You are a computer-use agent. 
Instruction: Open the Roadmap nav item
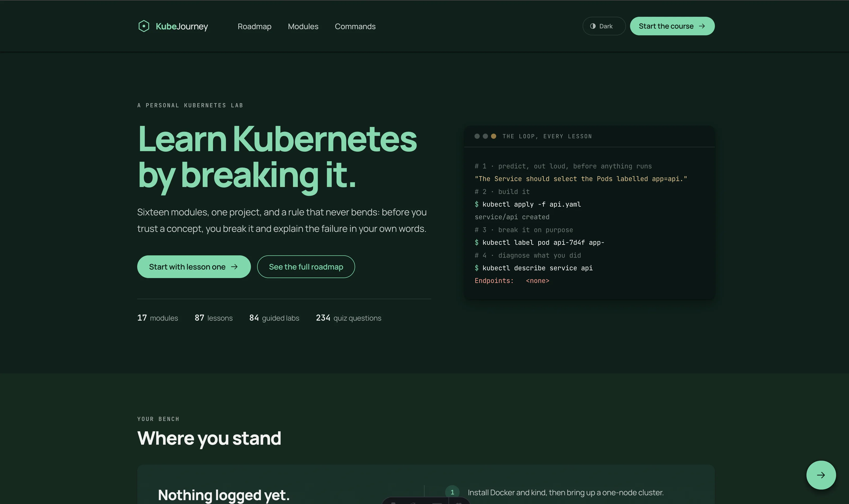[254, 26]
